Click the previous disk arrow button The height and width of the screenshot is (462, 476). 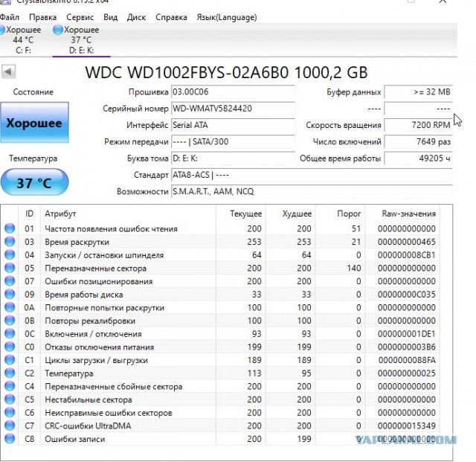(8, 72)
